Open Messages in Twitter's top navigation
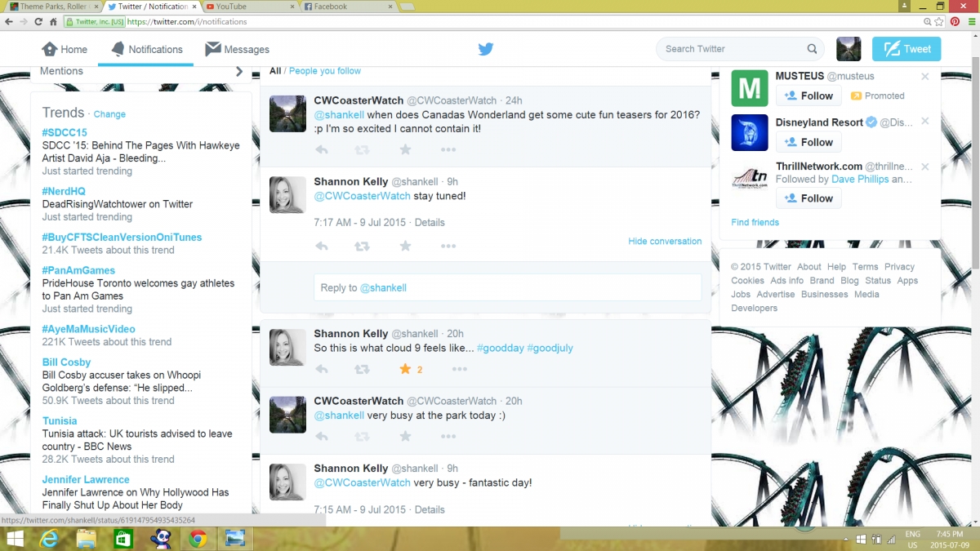This screenshot has width=980, height=551. tap(237, 49)
